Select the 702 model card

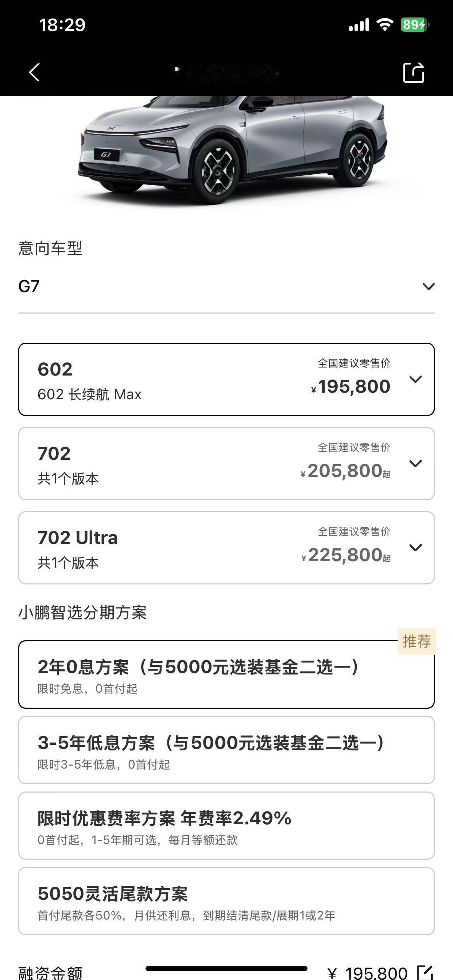coord(226,463)
